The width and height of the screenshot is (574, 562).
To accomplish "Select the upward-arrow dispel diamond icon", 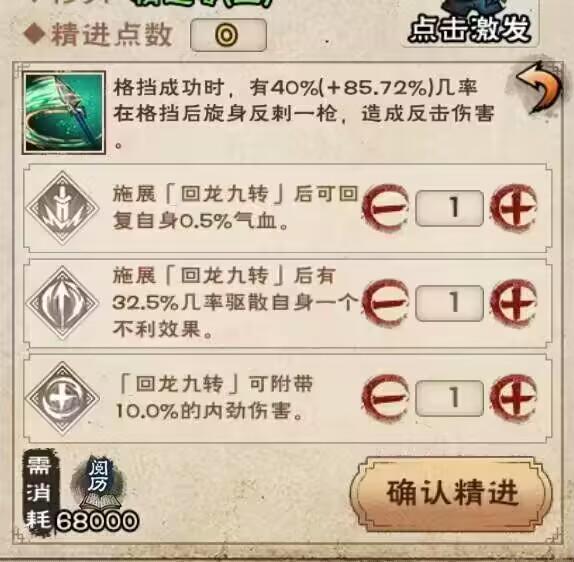I will point(63,303).
